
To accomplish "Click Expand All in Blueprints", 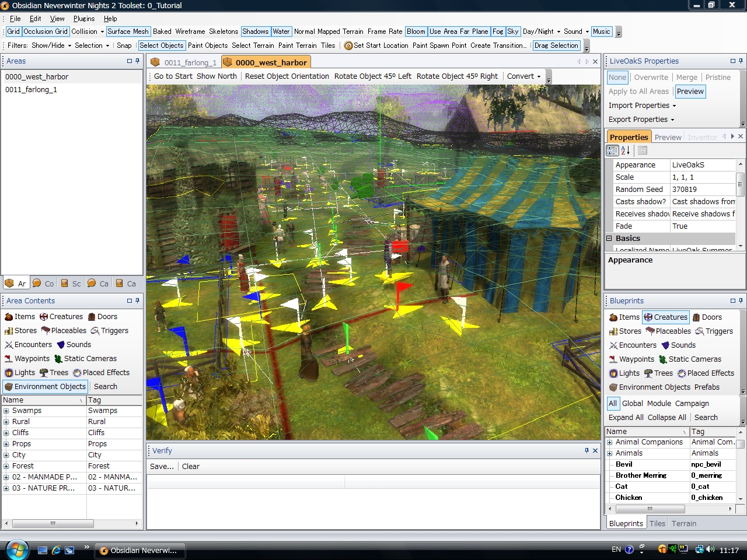I will pyautogui.click(x=626, y=418).
